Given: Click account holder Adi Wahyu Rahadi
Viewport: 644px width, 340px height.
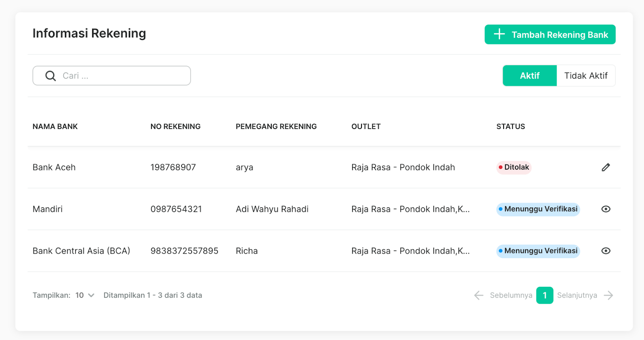Looking at the screenshot, I should point(272,209).
